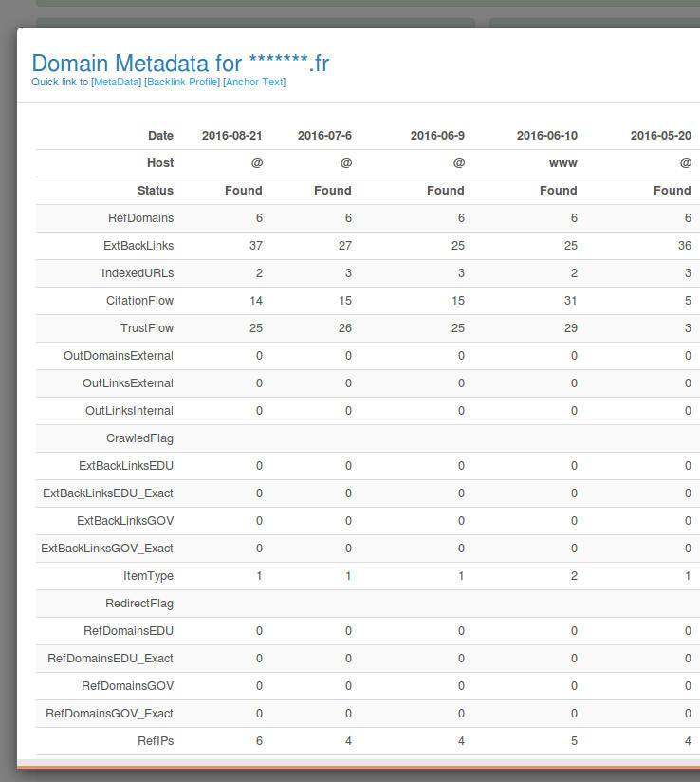700x782 pixels.
Task: Select the 2016-05-20 date column header
Action: coord(660,136)
